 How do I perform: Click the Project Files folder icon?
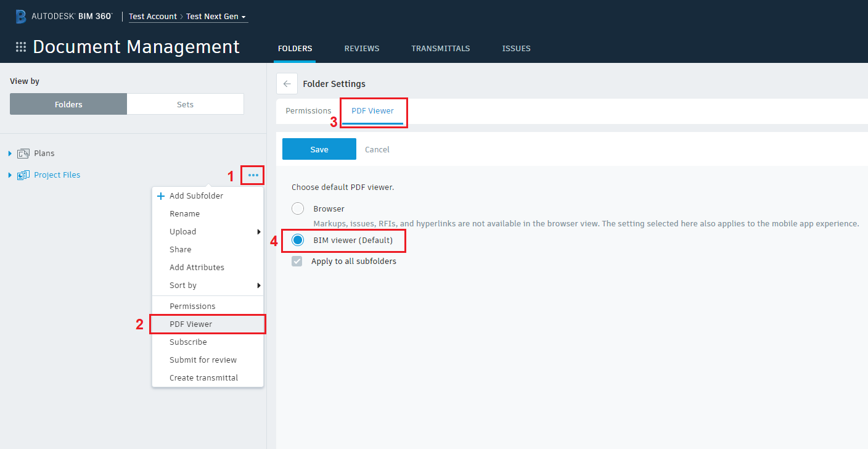tap(23, 175)
